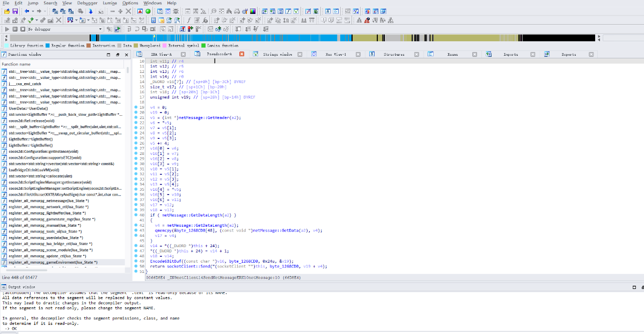Select register_all_mmorpg_netmessage(lua_State *) function
Screen dimensions: 644x334
48,200
